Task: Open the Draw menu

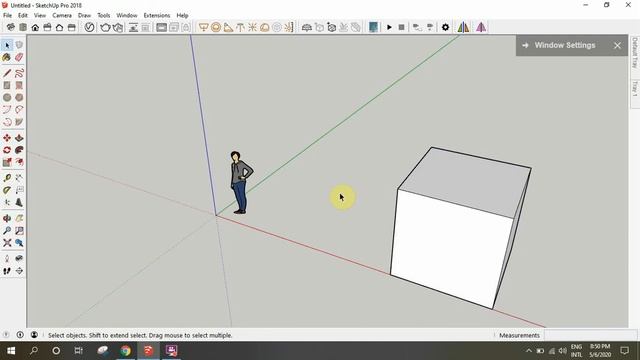Action: pos(84,16)
